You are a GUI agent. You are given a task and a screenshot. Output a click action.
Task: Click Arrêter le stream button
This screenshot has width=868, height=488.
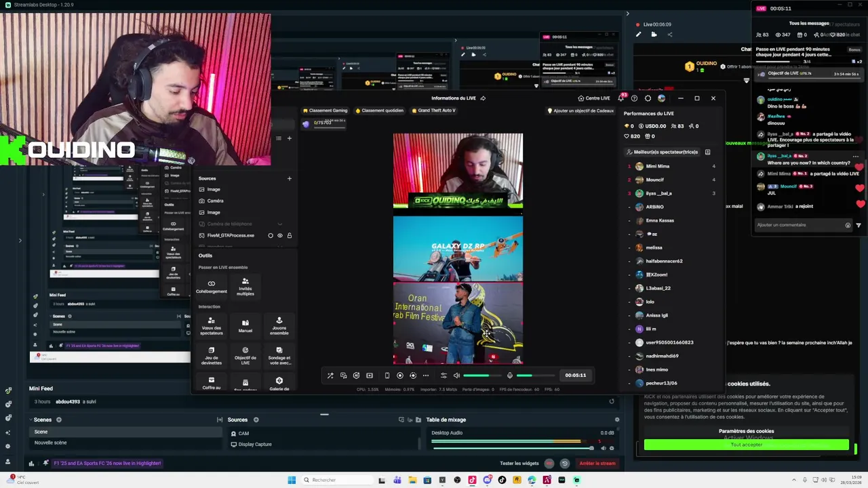(597, 464)
